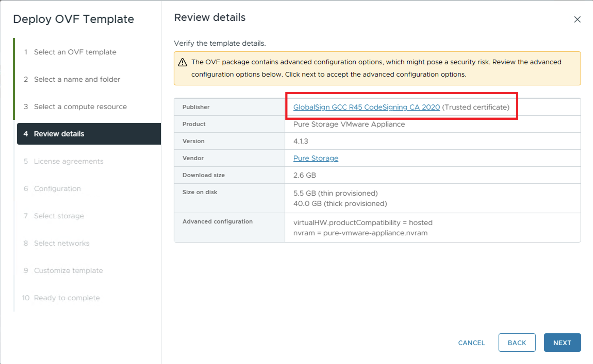Select the Ready to complete step
Image resolution: width=593 pixels, height=364 pixels.
tap(67, 298)
